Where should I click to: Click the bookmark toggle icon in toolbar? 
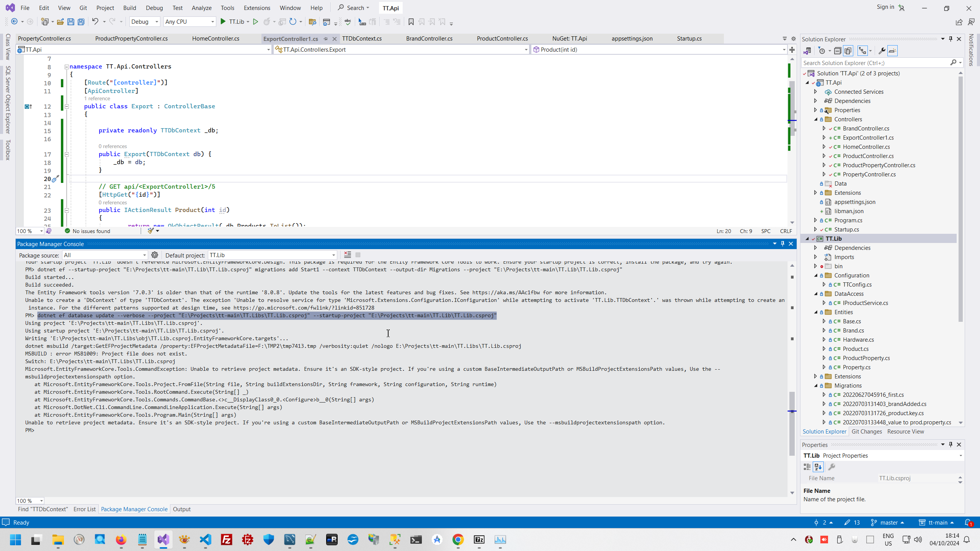411,22
